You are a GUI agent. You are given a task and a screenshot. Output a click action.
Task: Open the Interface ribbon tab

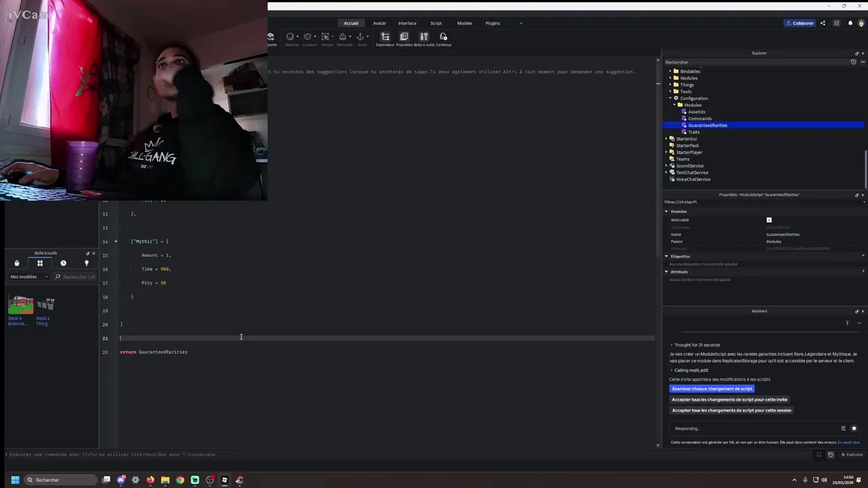408,23
